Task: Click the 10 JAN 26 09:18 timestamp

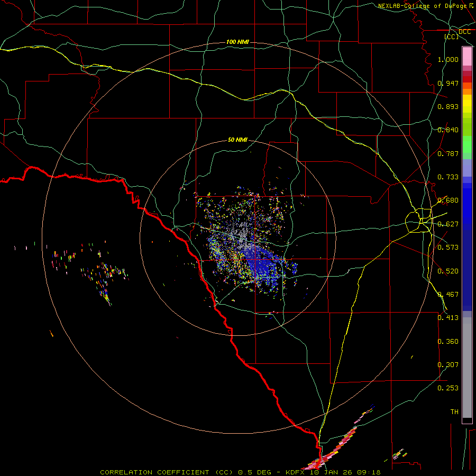Action: (345, 472)
